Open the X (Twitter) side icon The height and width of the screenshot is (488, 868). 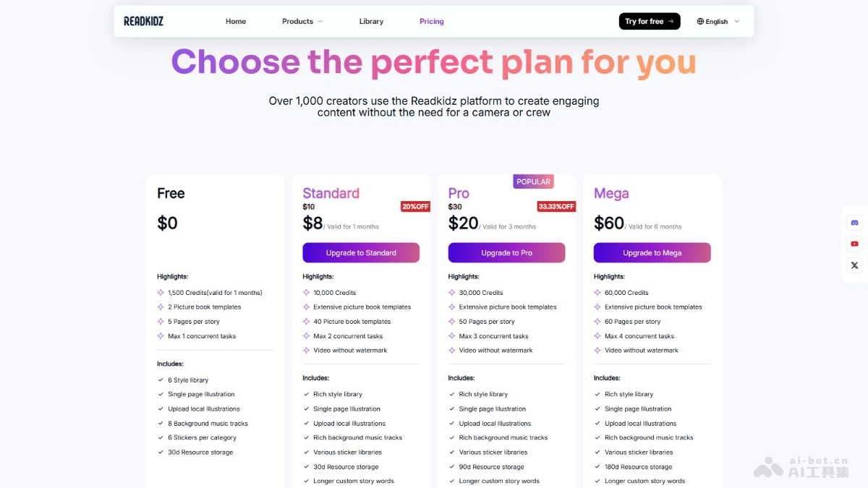(854, 265)
